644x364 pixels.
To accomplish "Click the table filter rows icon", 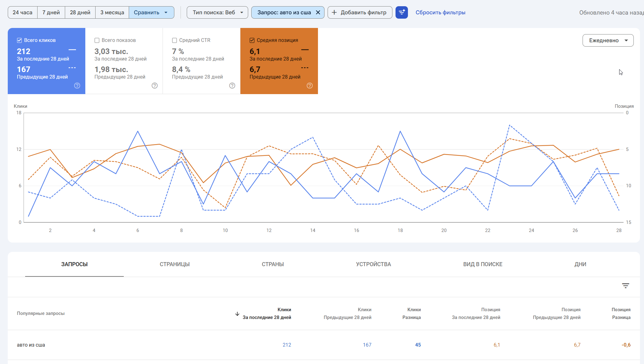I will (625, 286).
